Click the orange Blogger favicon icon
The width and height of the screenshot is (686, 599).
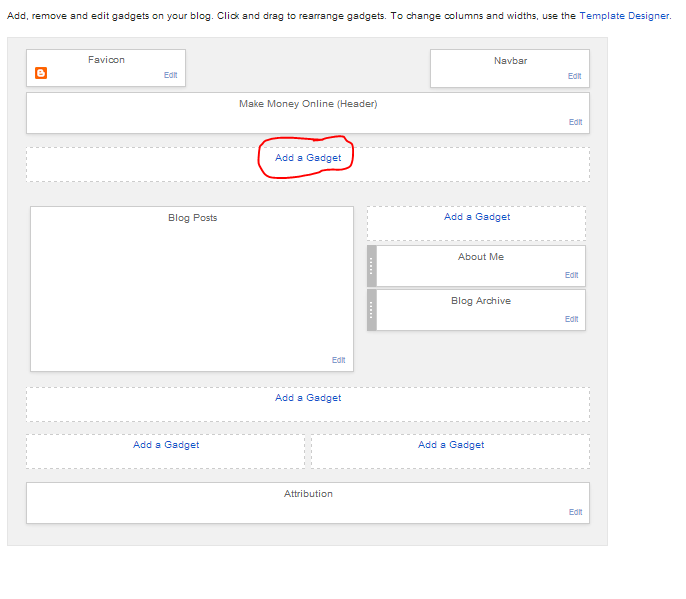point(41,73)
